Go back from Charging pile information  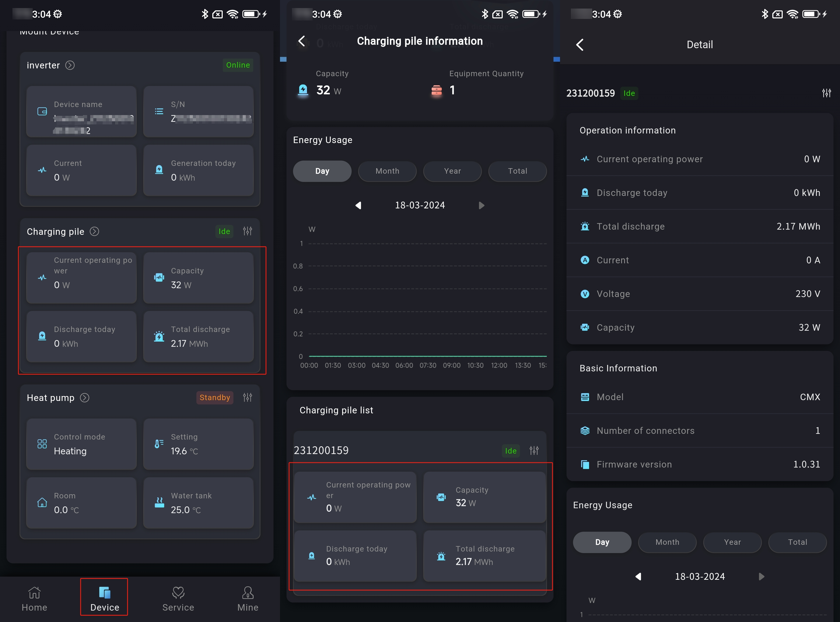[x=302, y=41]
